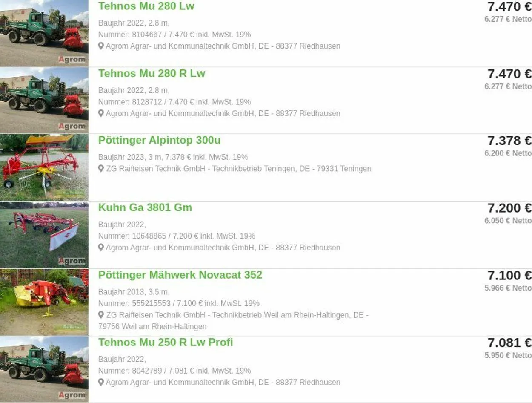
Task: Click the 7.200 € price of Kuhn Ga 3801
Action: pyautogui.click(x=509, y=208)
